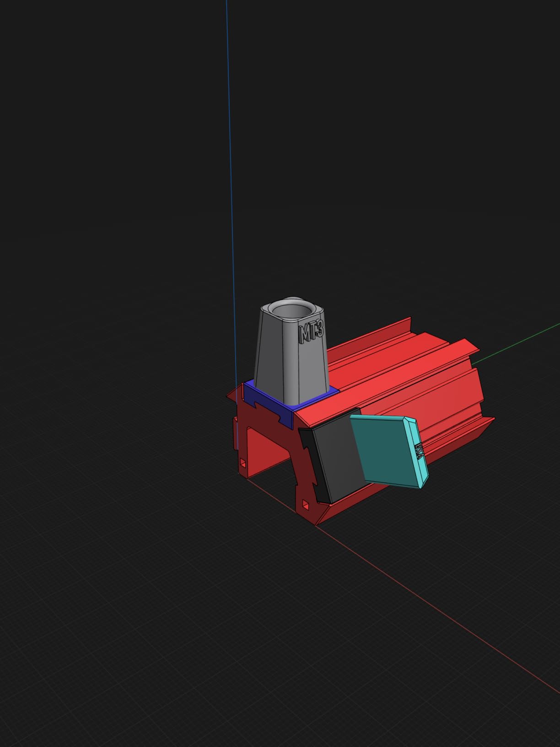Click the BXA label on the teal box

[x=420, y=451]
